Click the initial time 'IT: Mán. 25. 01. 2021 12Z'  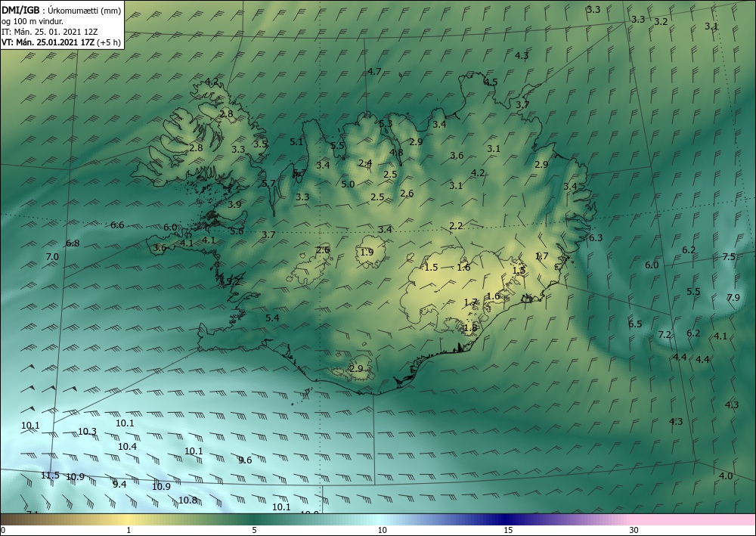50,32
